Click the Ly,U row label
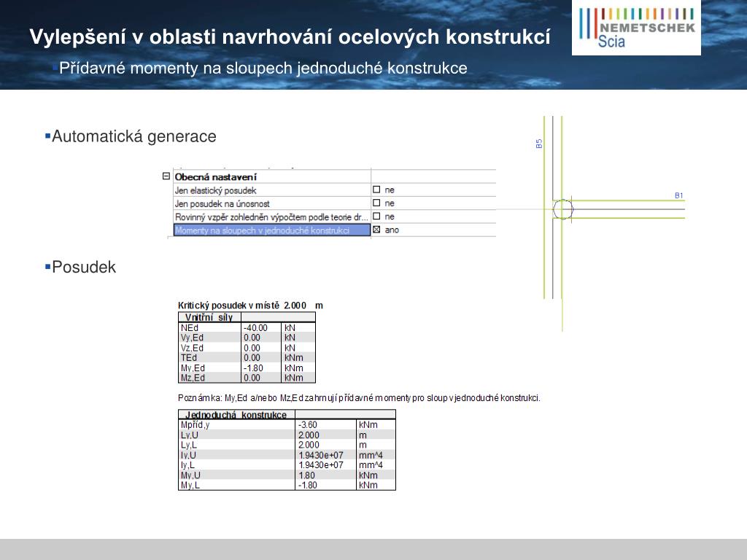The width and height of the screenshot is (747, 560). (x=190, y=435)
